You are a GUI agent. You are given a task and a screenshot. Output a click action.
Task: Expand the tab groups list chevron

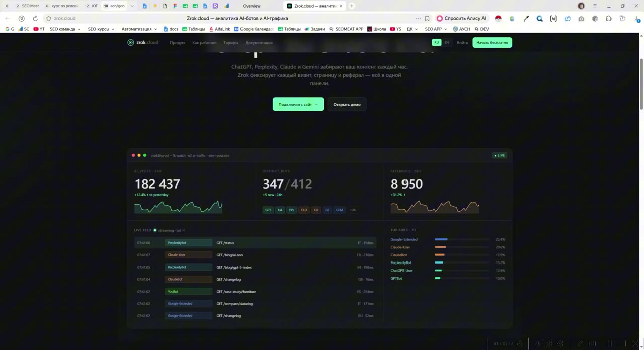(132, 6)
